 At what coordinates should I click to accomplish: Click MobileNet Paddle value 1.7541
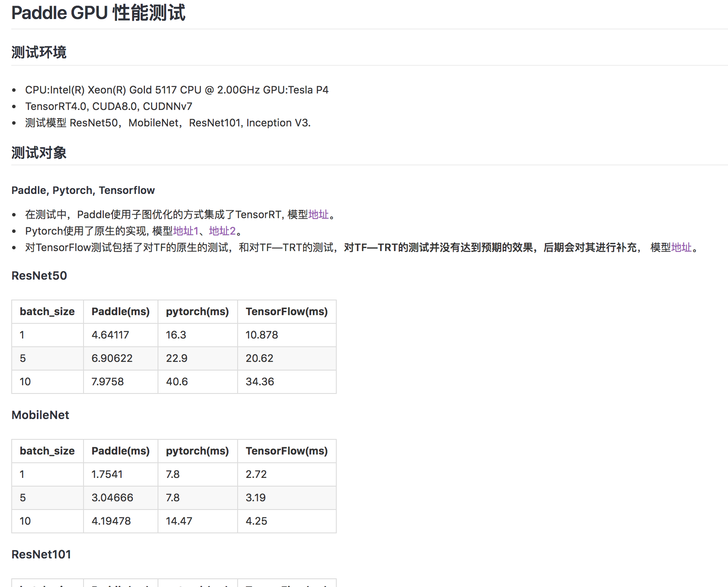click(x=107, y=474)
